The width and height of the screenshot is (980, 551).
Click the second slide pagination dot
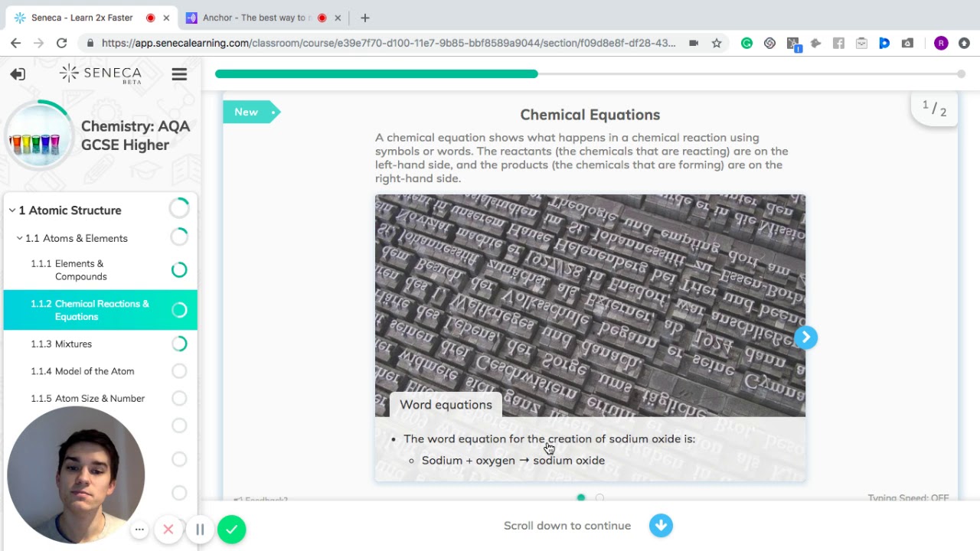(599, 497)
